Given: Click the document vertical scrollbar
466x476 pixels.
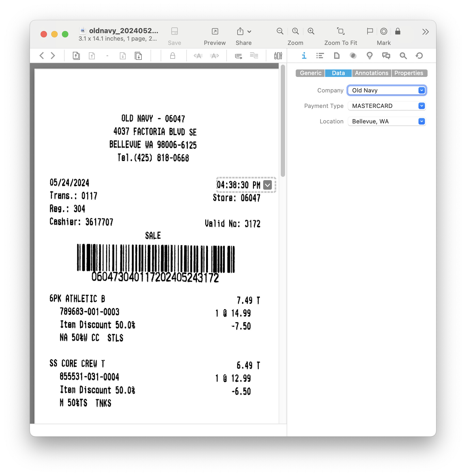Looking at the screenshot, I should coord(283,121).
